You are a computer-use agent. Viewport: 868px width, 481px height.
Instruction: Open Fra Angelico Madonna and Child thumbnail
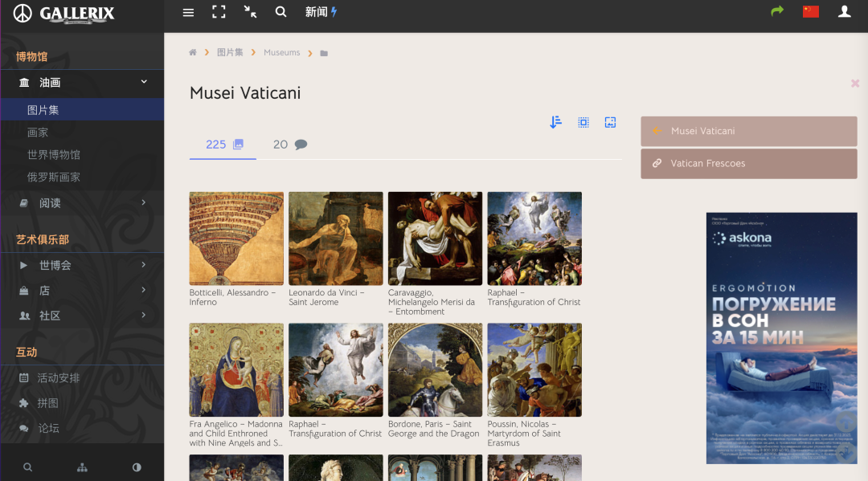pos(236,370)
